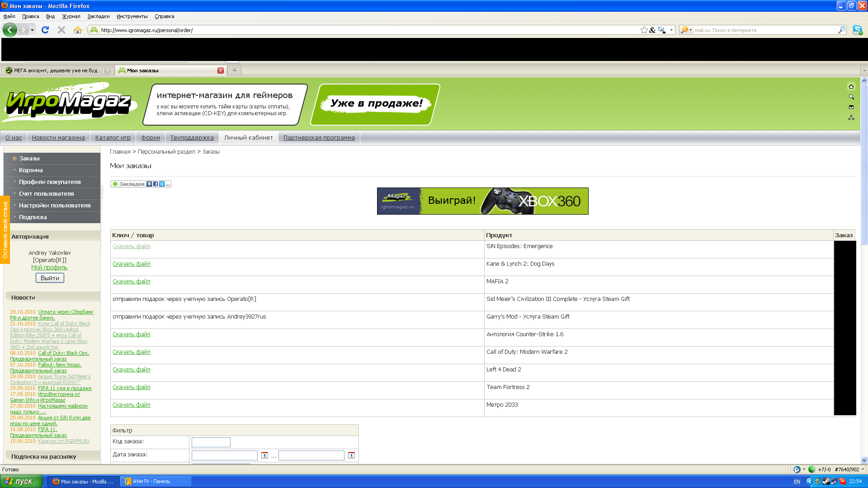The width and height of the screenshot is (868, 488).
Task: Click the mail.ru search field
Action: [x=765, y=30]
